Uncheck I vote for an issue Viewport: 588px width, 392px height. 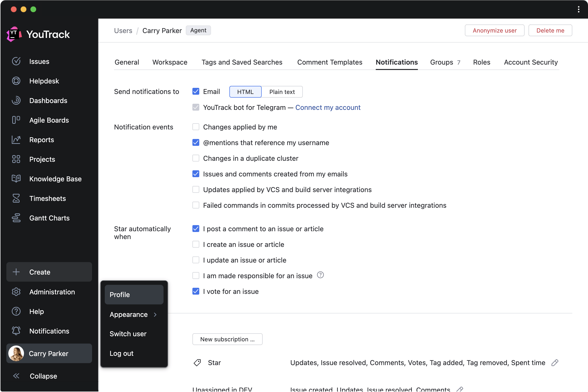click(196, 291)
